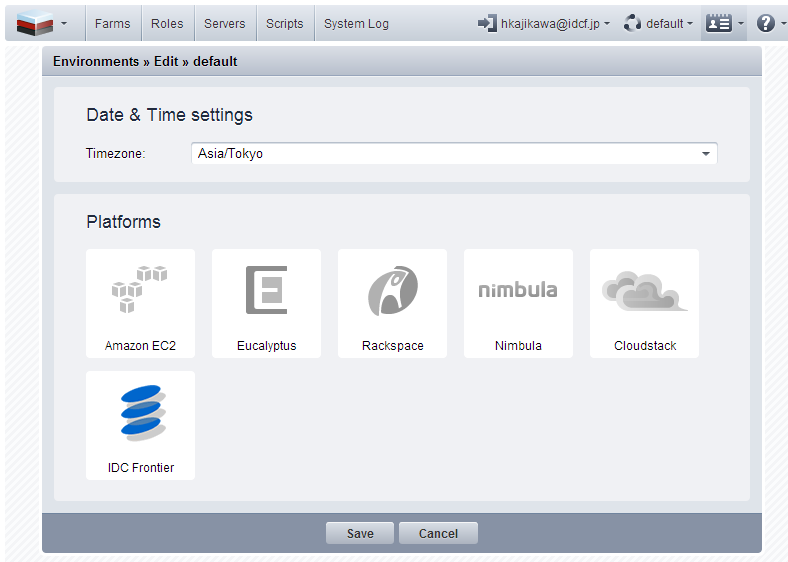Select the IDC Frontier platform icon
Viewport: 788px width, 562px height.
[x=143, y=413]
